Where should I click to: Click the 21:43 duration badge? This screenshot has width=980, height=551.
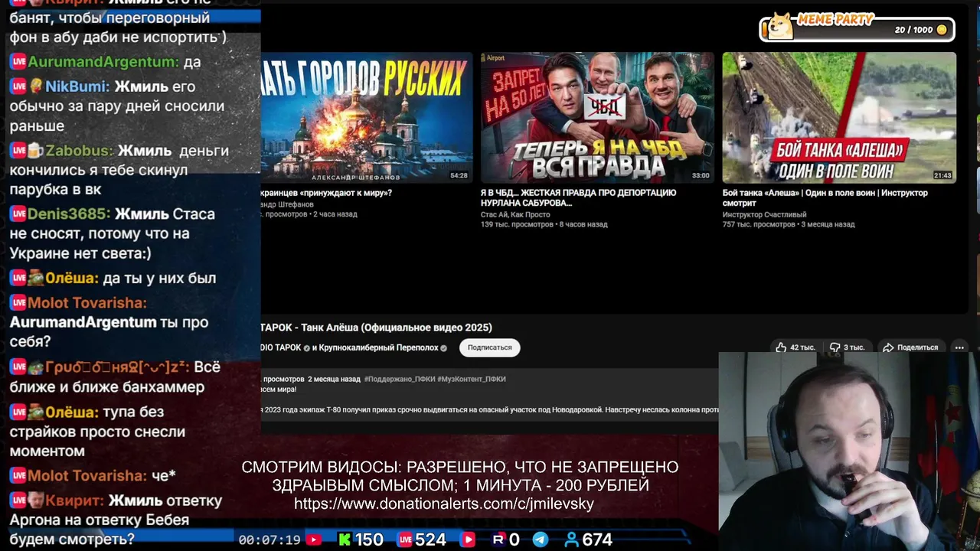pyautogui.click(x=942, y=175)
